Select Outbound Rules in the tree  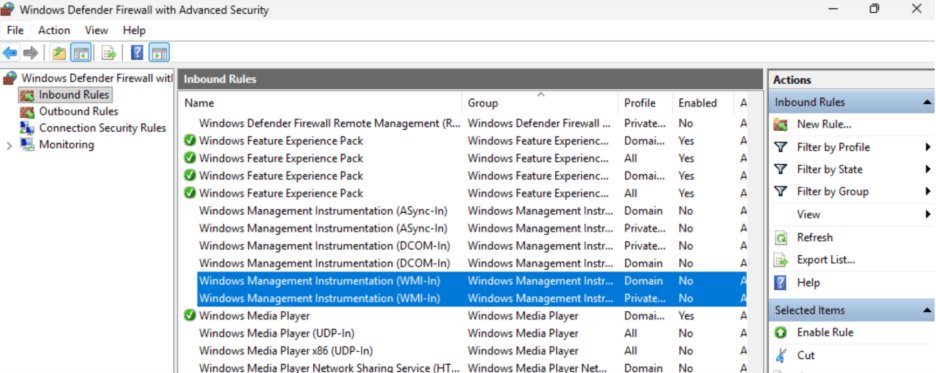point(79,112)
